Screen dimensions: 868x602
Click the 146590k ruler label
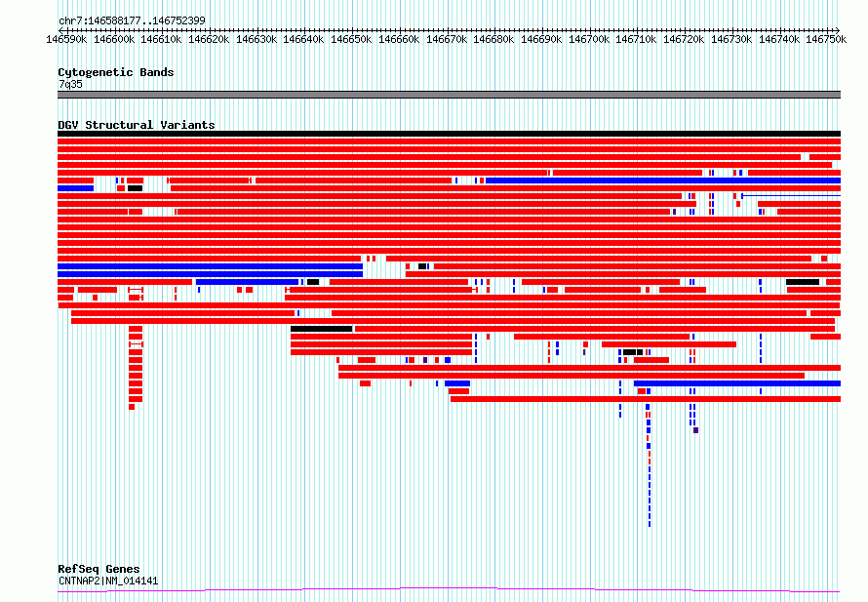tap(66, 39)
